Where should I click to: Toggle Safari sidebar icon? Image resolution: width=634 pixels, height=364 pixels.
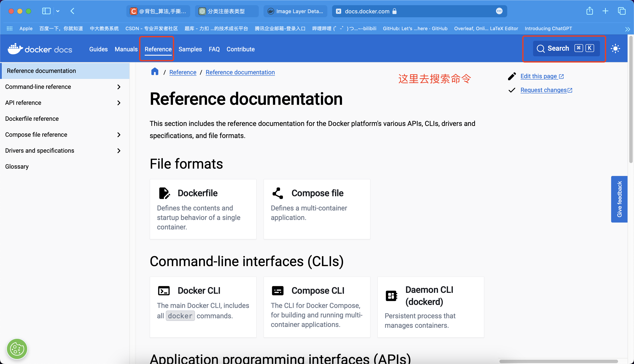pos(47,11)
